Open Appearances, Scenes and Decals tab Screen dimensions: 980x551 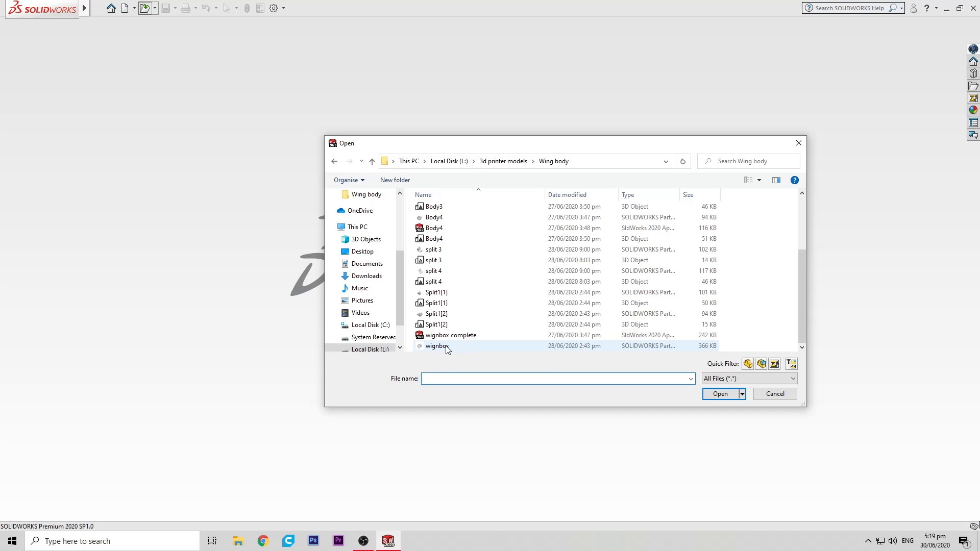[973, 110]
